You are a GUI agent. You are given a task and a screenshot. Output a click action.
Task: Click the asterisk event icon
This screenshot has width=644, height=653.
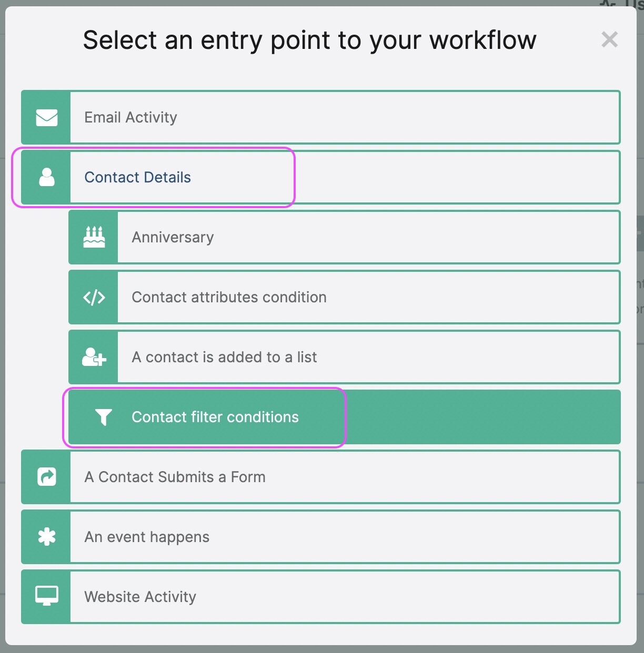[46, 537]
